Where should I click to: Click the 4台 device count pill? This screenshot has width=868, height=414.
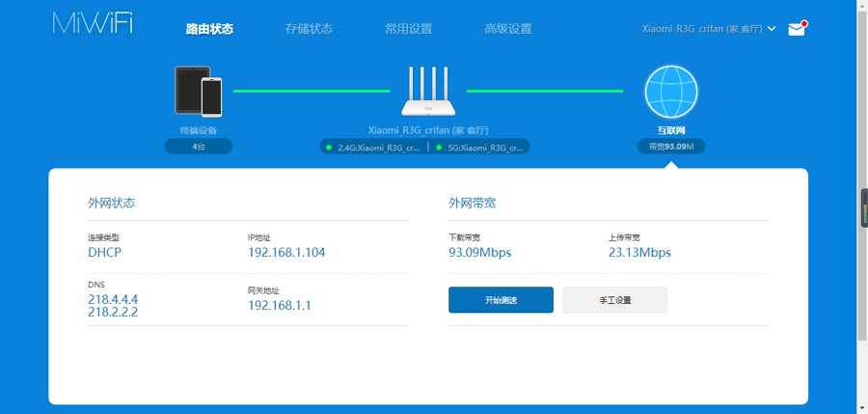coord(198,147)
